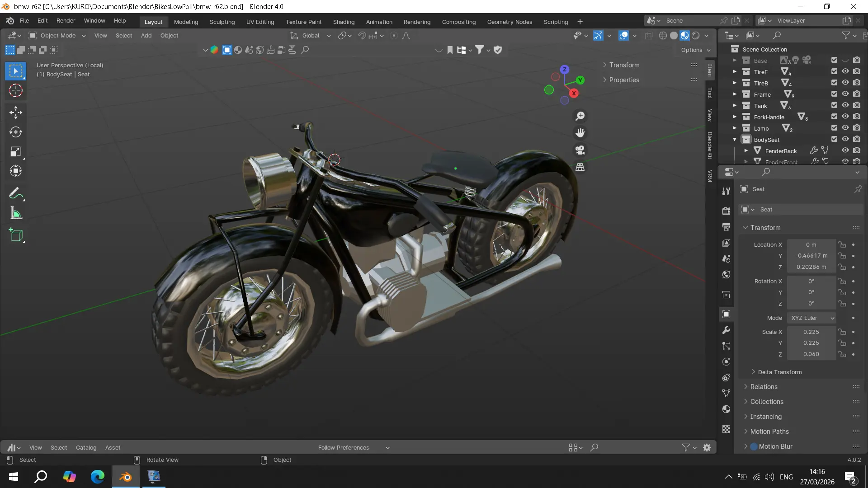The image size is (868, 488).
Task: Open the Material properties tab
Action: pyautogui.click(x=726, y=409)
